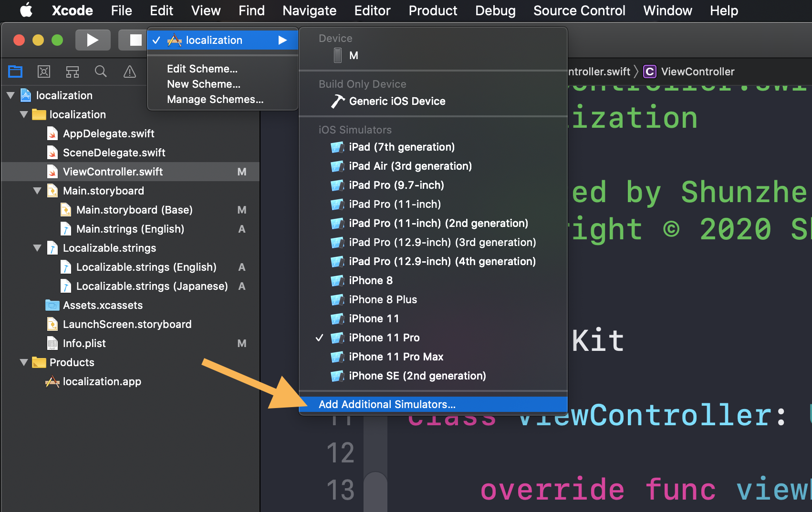Select iPad Pro (12.9-inch) (3rd generation)
Viewport: 812px width, 512px height.
433,242
